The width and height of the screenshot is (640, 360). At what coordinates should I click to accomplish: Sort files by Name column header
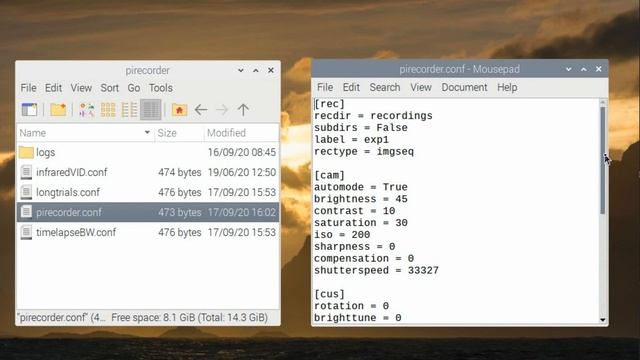click(85, 133)
